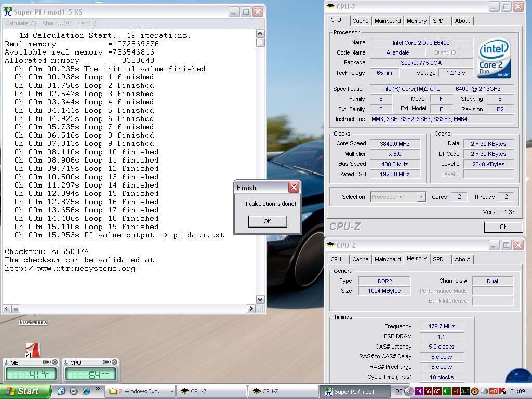Open settings icon on MB temperature gadget

[x=47, y=362]
